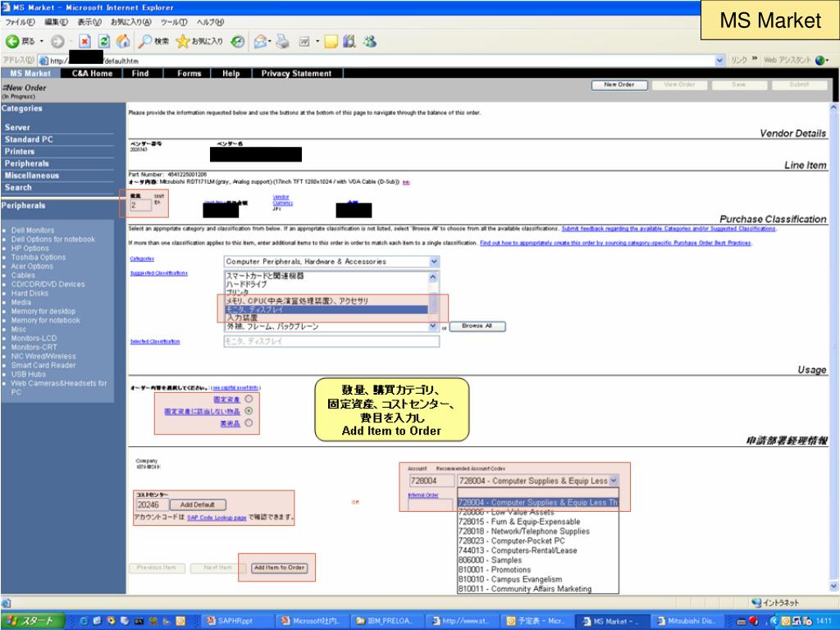Open the SAP Code Lookup page link
Screen dimensions: 840x630
[217, 518]
